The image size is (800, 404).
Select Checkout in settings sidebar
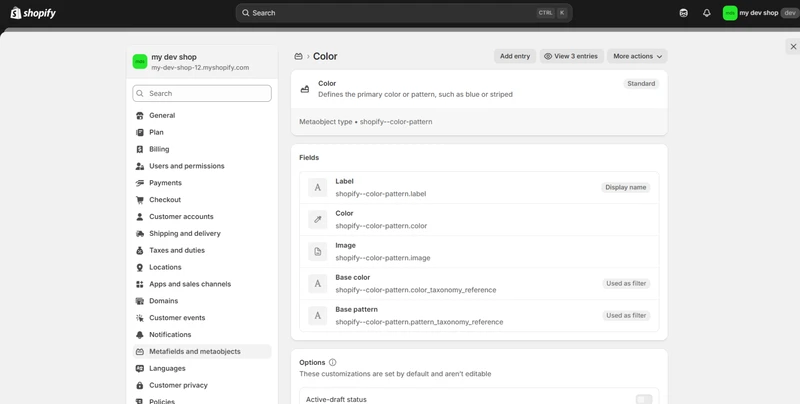(x=202, y=200)
